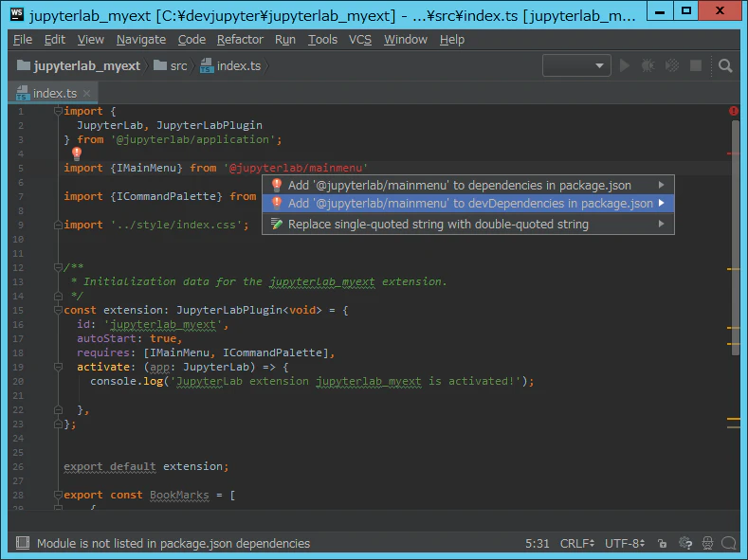Open the inspections settings gear-question icon
This screenshot has width=748, height=560.
click(685, 543)
